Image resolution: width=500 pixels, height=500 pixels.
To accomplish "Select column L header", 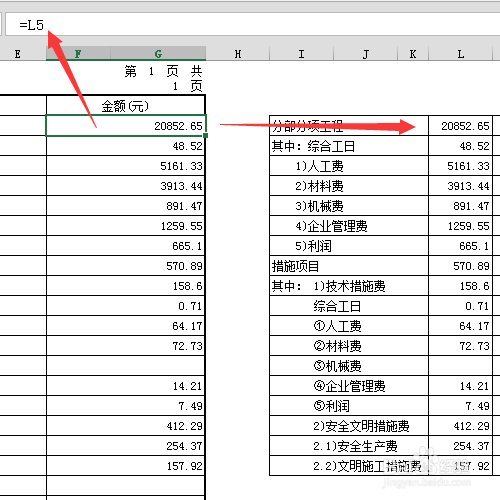I will [460, 54].
